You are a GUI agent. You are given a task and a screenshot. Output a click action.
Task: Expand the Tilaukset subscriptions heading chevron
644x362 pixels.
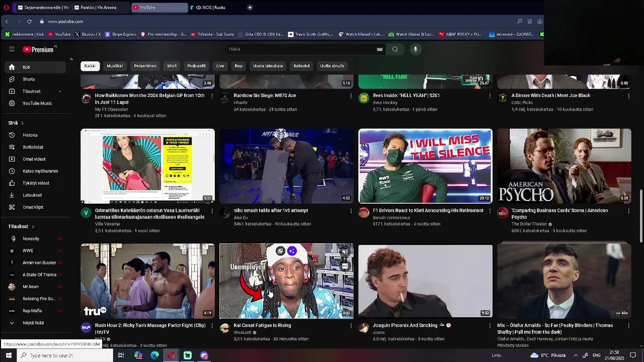(x=33, y=227)
